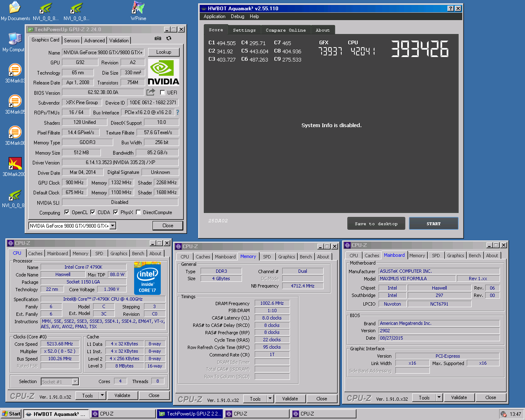Click the BIOS Version field 62.92.3B.00.0A

coord(103,92)
